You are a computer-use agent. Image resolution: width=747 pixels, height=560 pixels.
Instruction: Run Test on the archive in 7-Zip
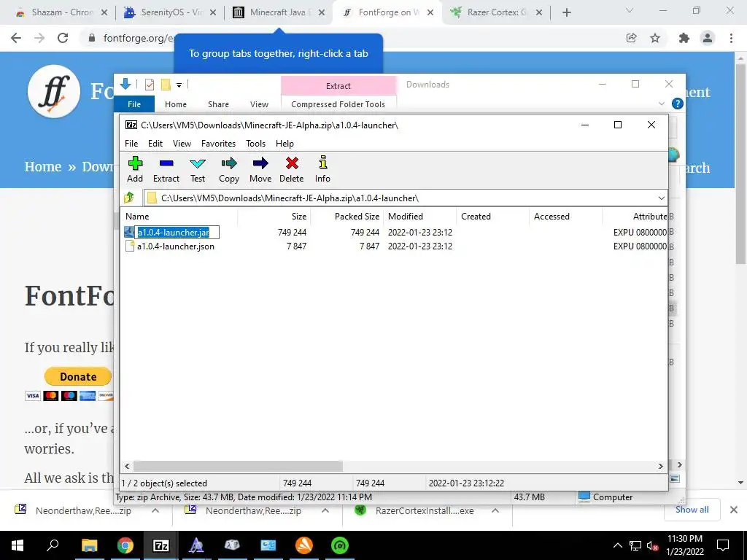(x=198, y=169)
